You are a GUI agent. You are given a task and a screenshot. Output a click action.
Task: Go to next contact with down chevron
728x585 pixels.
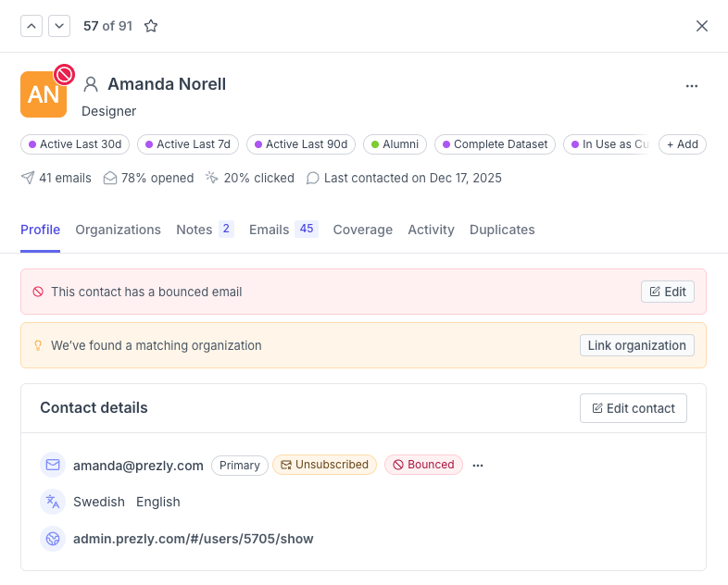pyautogui.click(x=59, y=26)
